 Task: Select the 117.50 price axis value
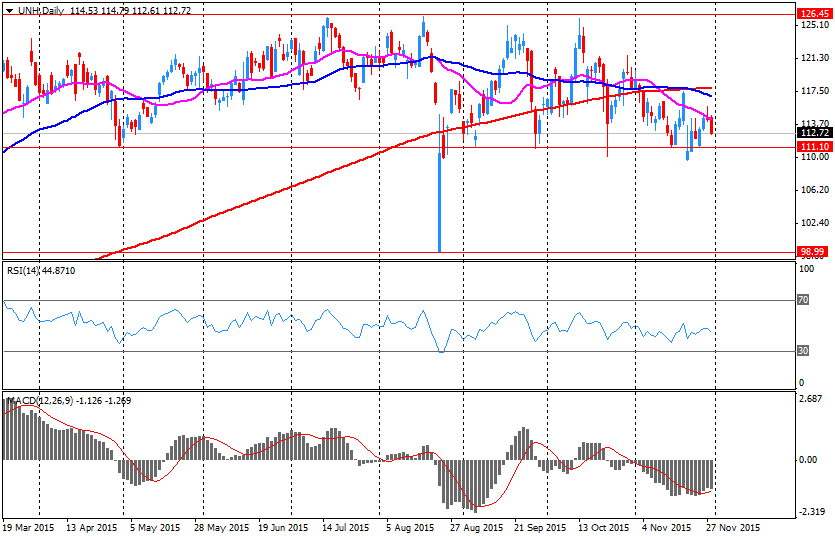815,90
